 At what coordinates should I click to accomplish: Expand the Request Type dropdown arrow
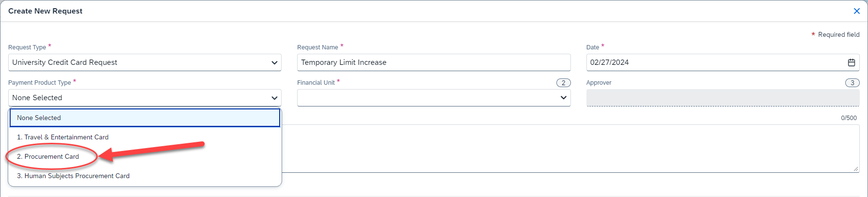(274, 62)
